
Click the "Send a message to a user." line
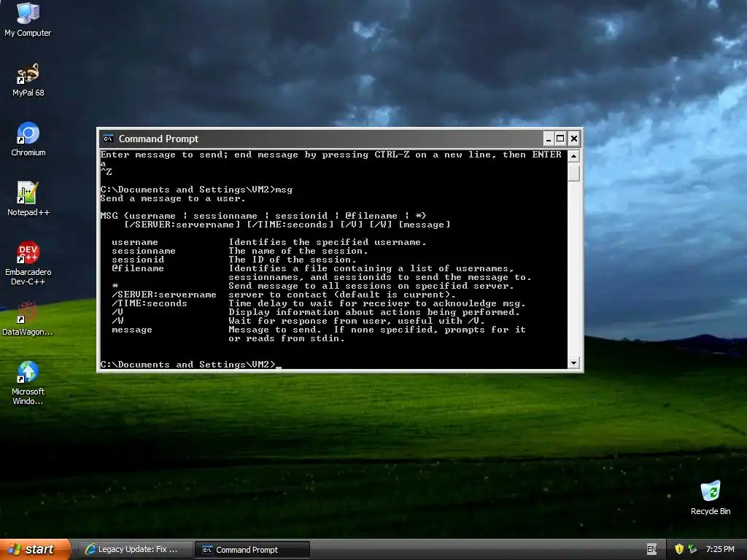(172, 198)
